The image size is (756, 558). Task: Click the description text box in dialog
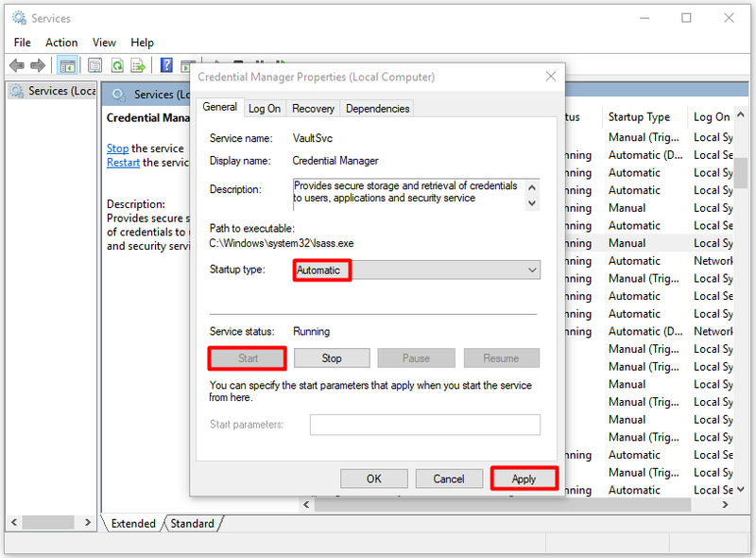(409, 194)
